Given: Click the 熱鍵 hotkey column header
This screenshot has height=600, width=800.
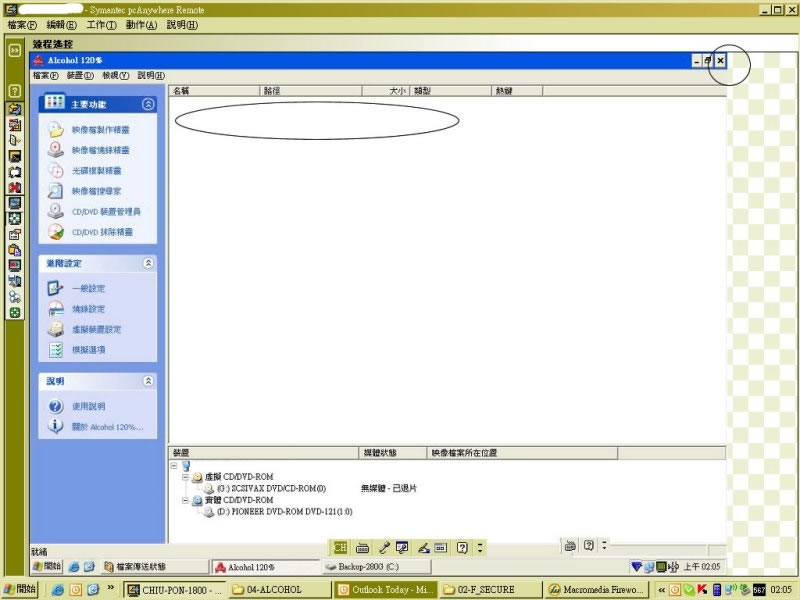Looking at the screenshot, I should [517, 91].
